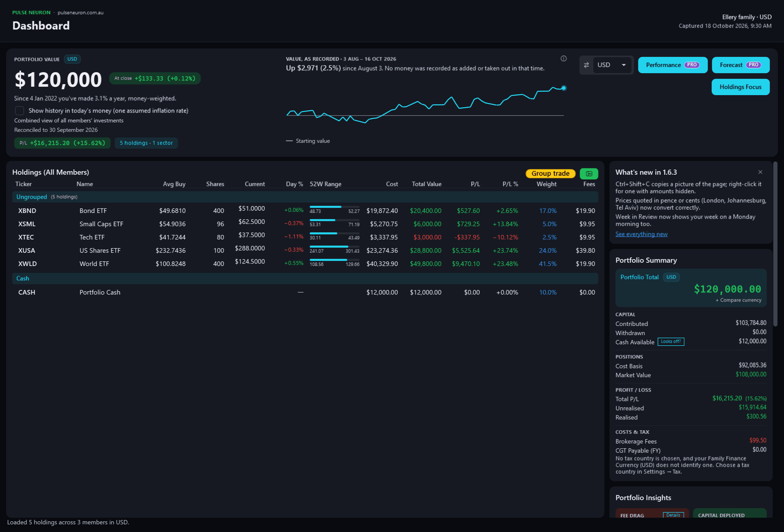Open the Holdings Focus view

(740, 87)
